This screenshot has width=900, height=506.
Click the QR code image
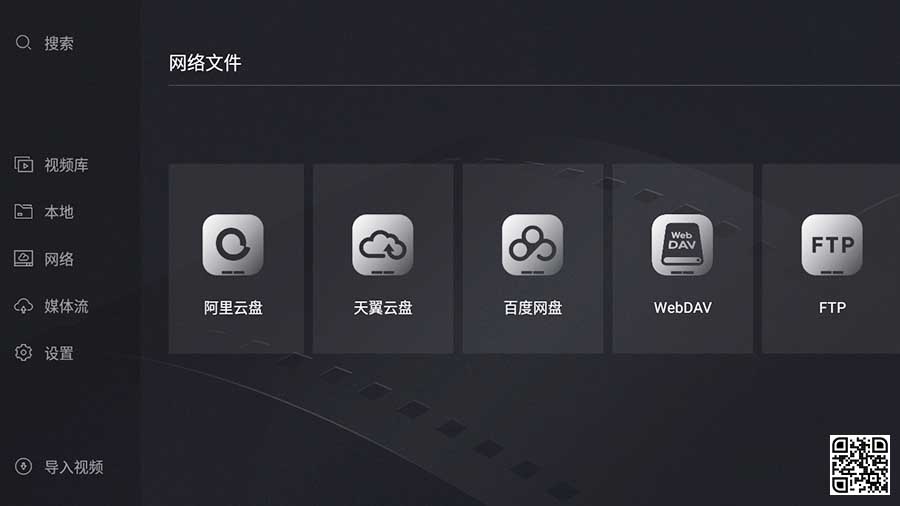[859, 465]
